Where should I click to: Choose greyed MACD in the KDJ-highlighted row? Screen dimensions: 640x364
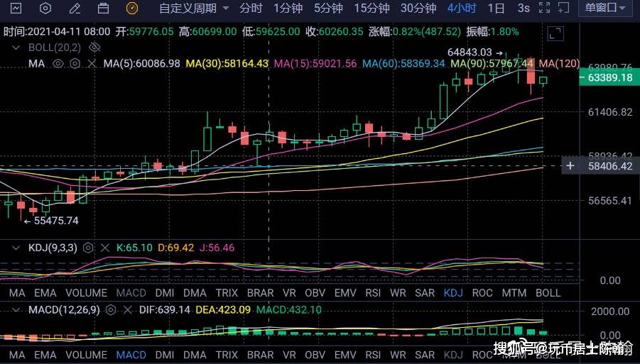[131, 293]
